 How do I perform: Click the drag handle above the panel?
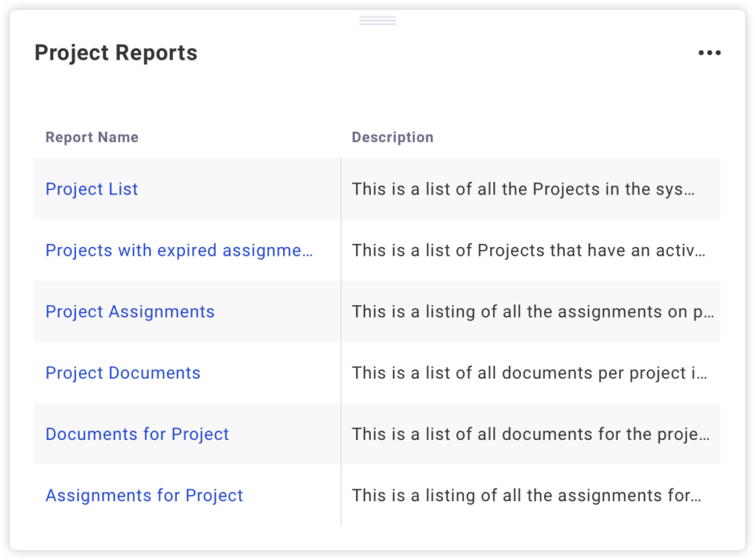[377, 20]
